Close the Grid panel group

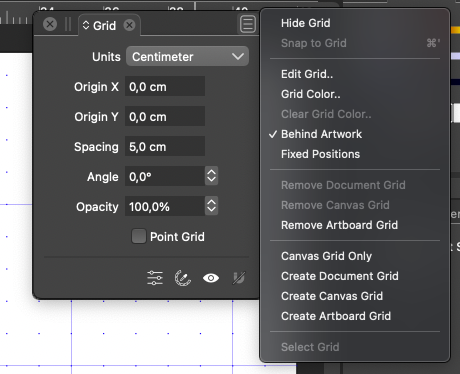point(50,24)
